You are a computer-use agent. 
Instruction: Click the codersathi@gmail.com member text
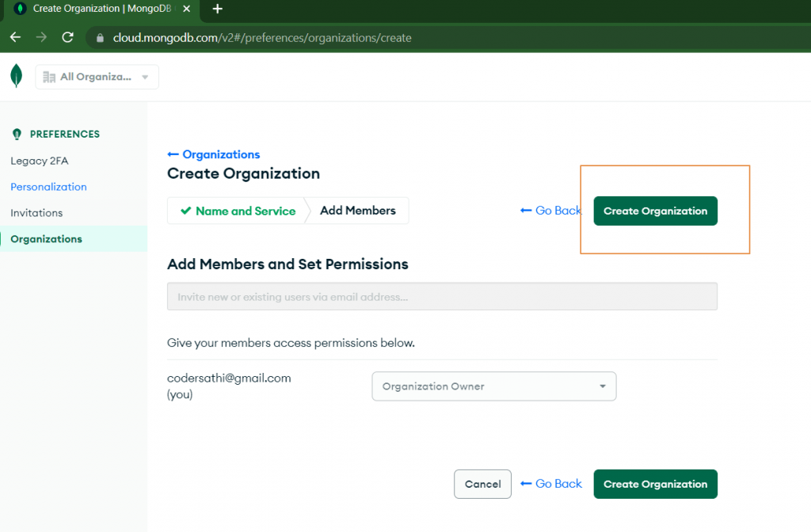point(229,378)
